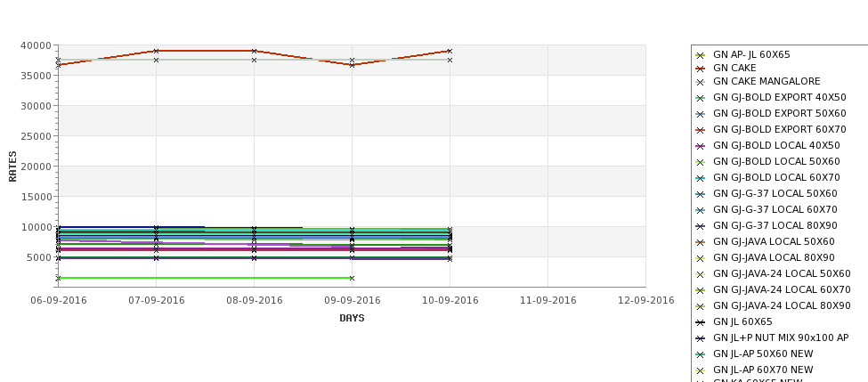Select GN JL-AP 50X60 NEW legend label

coord(763,354)
